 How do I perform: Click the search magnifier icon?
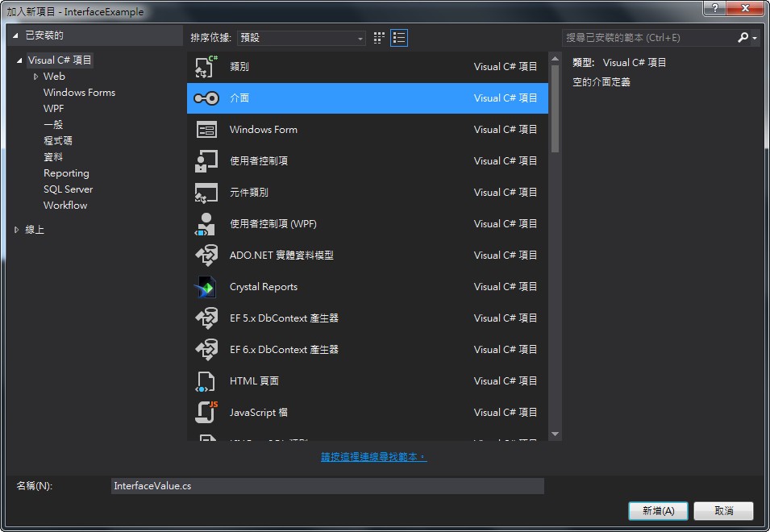(x=743, y=37)
